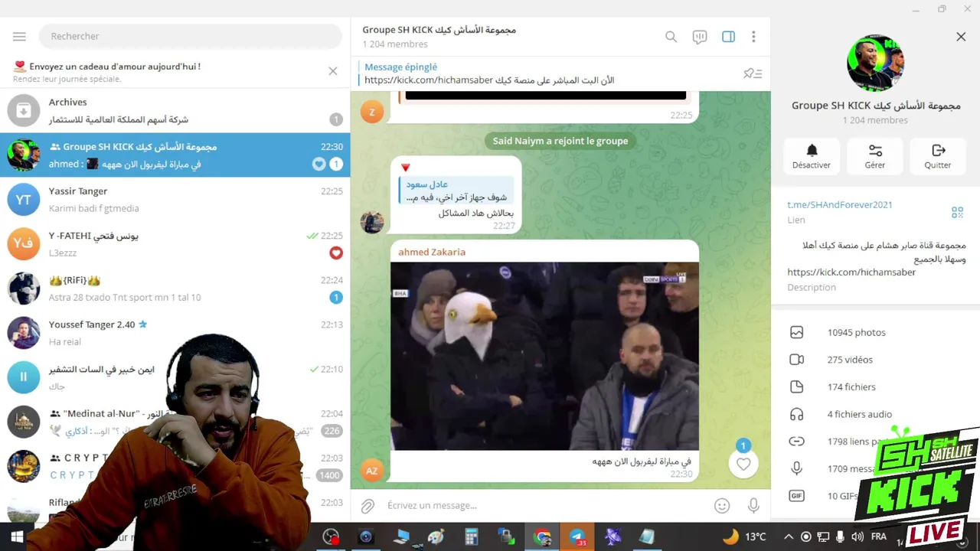Open the Paint palette taskbar icon
980x551 pixels.
click(436, 537)
